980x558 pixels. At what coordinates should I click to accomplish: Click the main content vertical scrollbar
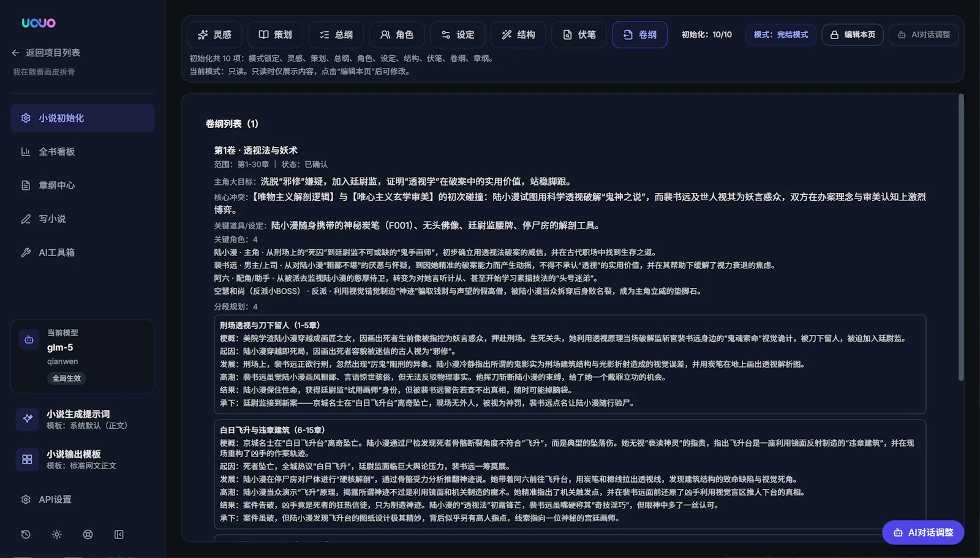[x=961, y=238]
